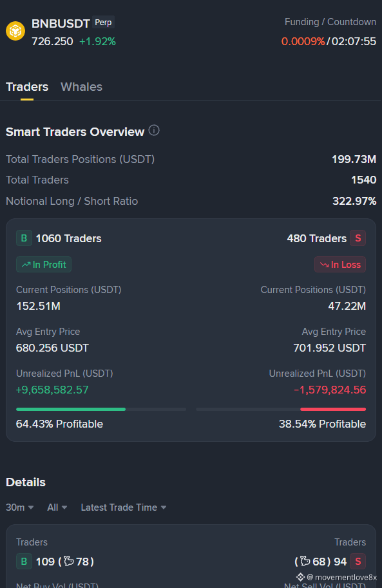The image size is (382, 588).
Task: Click the In Loss tag
Action: [340, 265]
